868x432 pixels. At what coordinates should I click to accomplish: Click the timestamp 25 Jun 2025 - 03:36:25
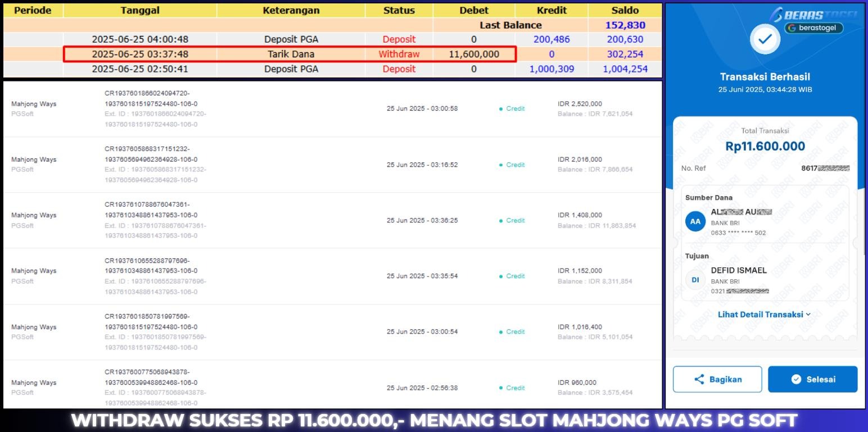[x=422, y=220]
